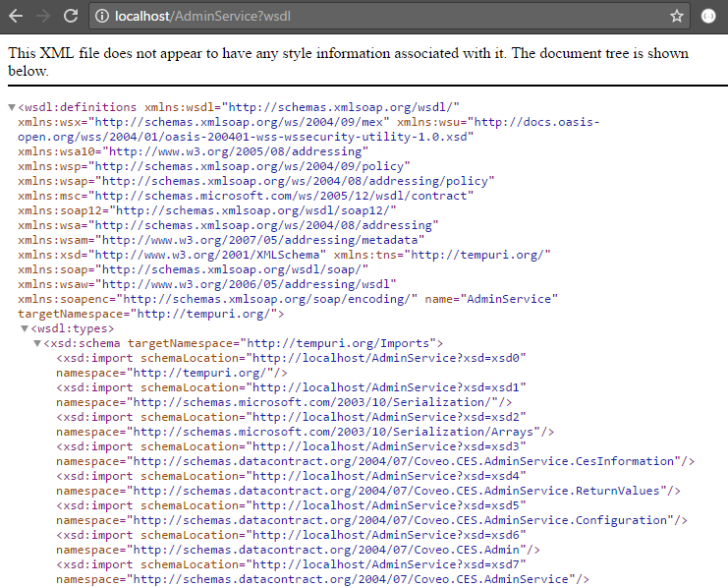The width and height of the screenshot is (728, 588).
Task: Collapse the wsdl:definitions node
Action: [12, 107]
